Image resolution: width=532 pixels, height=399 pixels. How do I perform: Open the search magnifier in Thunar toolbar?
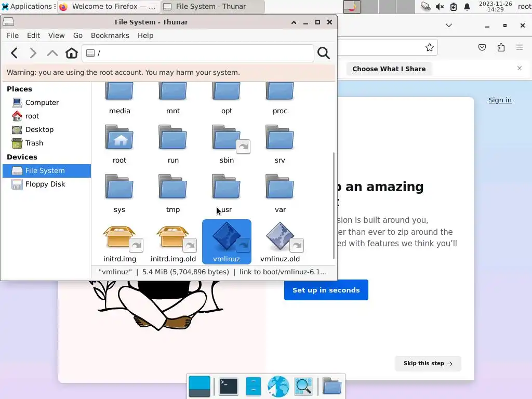pos(324,54)
